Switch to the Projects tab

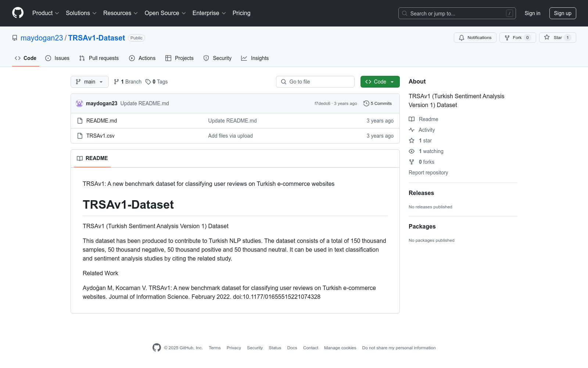(179, 58)
